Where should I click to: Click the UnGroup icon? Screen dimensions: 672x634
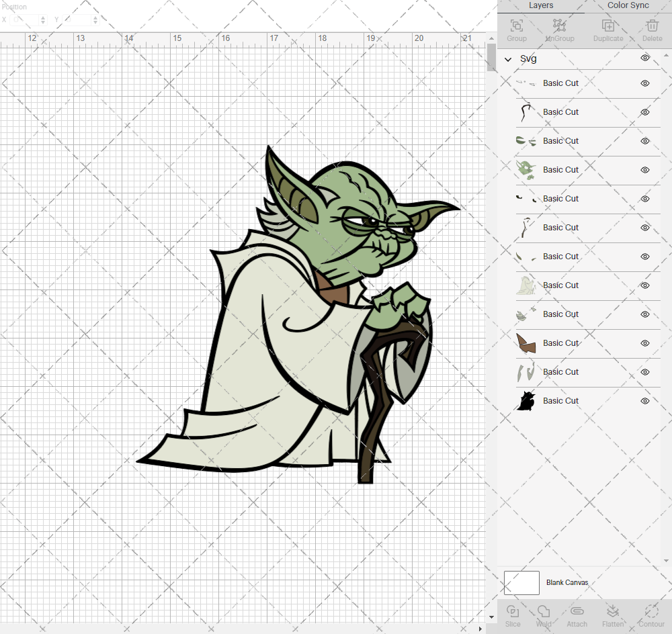point(559,26)
